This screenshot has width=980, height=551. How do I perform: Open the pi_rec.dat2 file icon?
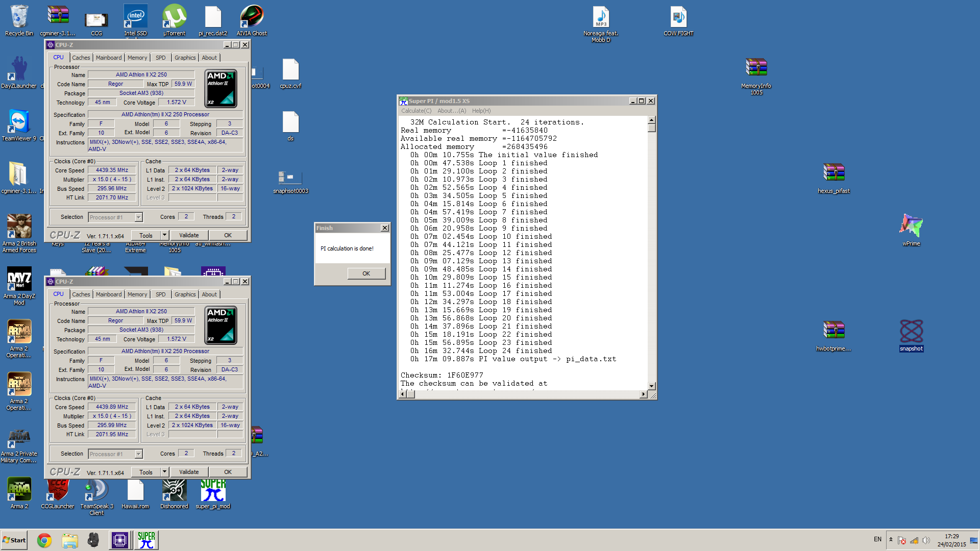(x=213, y=20)
